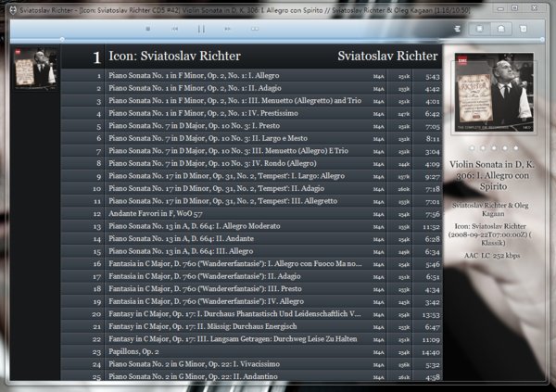
Task: Select track 'Piano Sonata No. 1: II. Adagio'
Action: [x=251, y=88]
